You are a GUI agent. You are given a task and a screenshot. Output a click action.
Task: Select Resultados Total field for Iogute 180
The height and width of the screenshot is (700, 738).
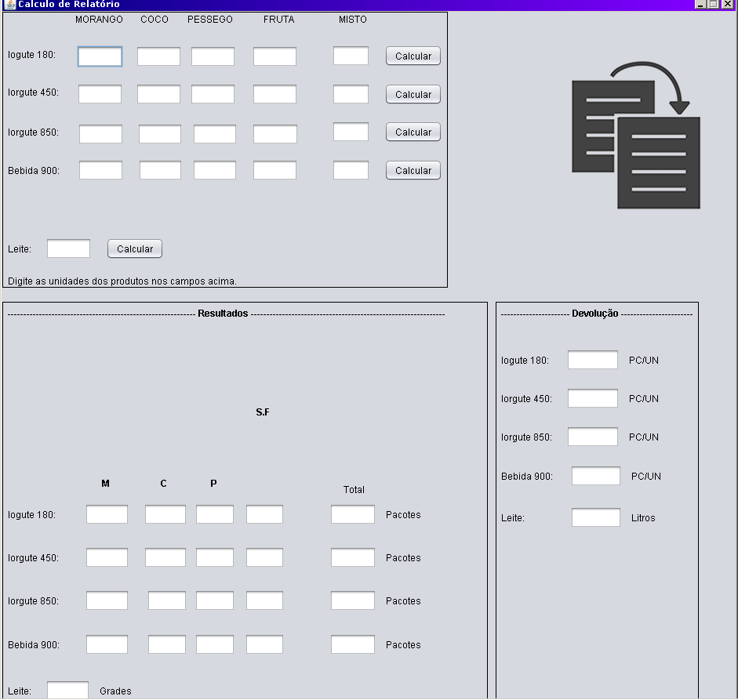[x=352, y=515]
